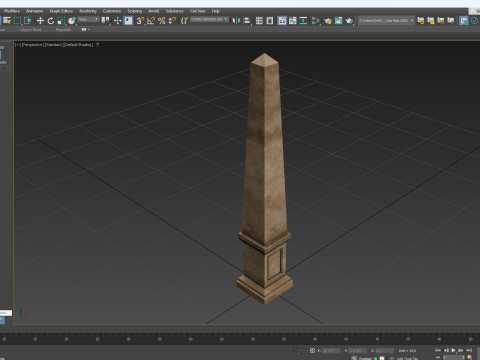The image size is (480, 360).
Task: Activate Select and Move tool
Action: pyautogui.click(x=40, y=21)
